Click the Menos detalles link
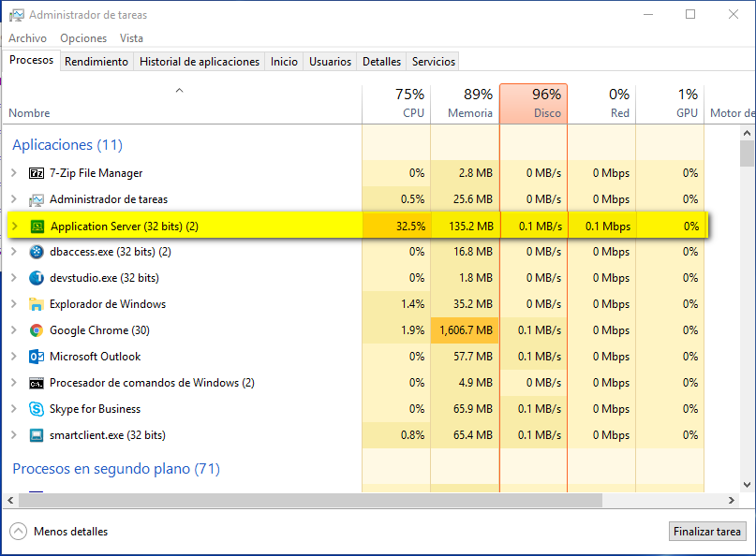The image size is (756, 556). 71,532
